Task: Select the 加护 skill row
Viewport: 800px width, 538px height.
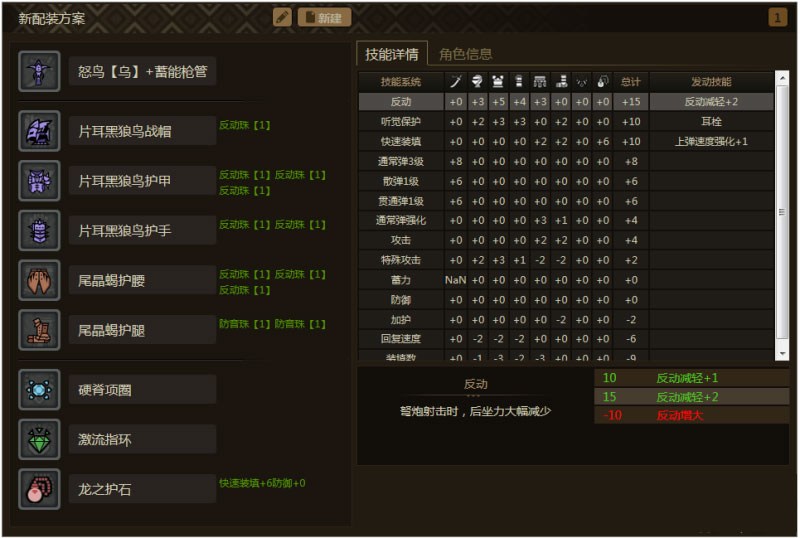Action: 566,320
